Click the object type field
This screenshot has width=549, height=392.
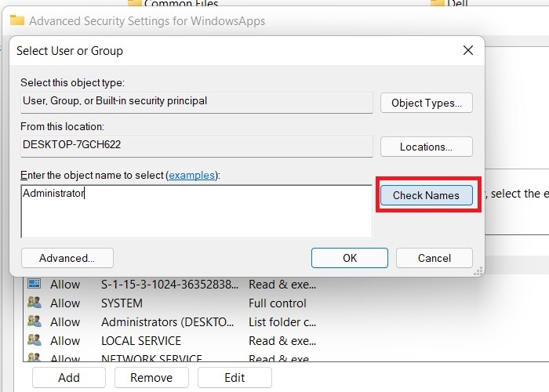[196, 102]
